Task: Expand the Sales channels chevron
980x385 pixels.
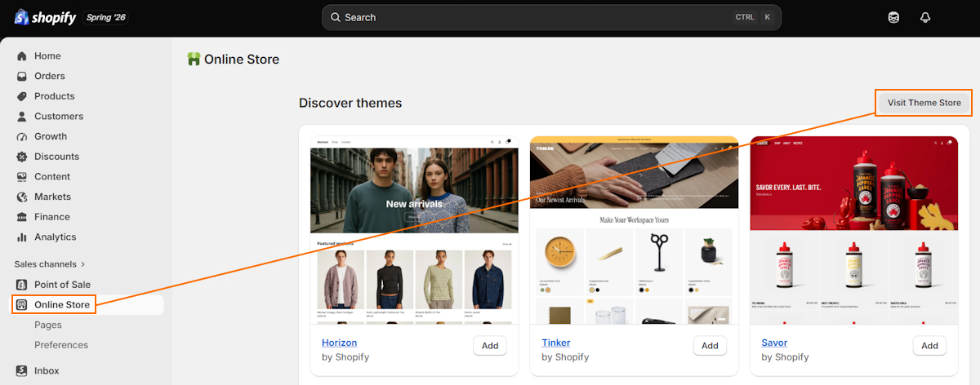Action: pyautogui.click(x=82, y=264)
